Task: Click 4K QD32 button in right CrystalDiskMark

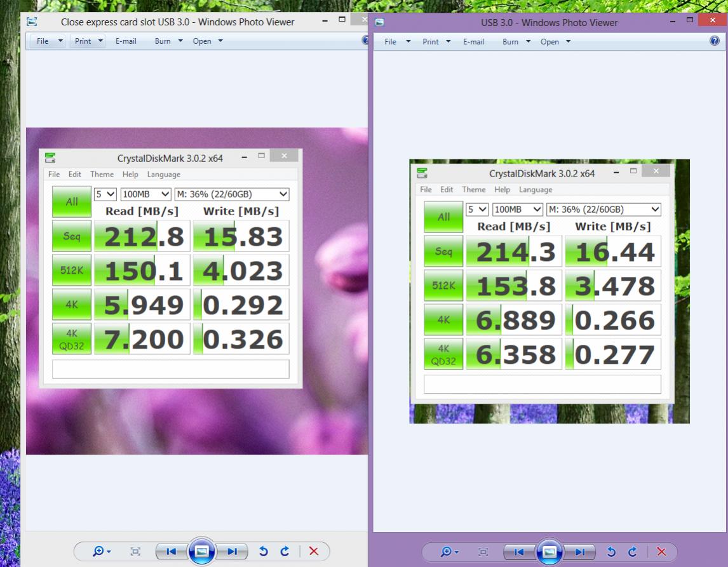Action: pos(443,354)
